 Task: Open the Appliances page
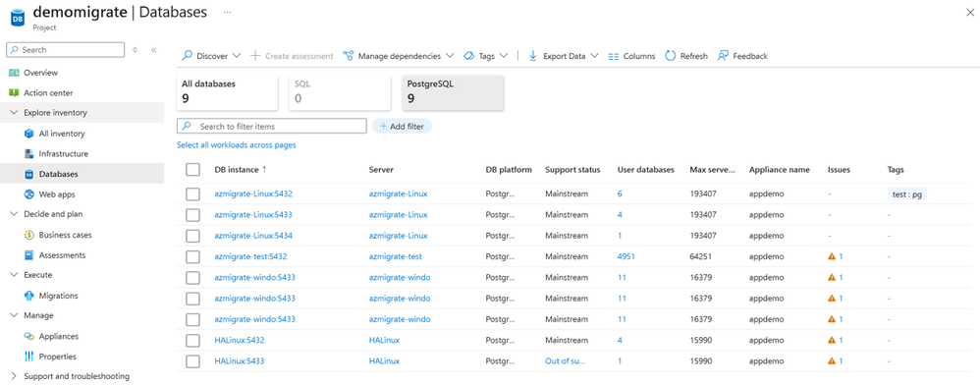(59, 336)
